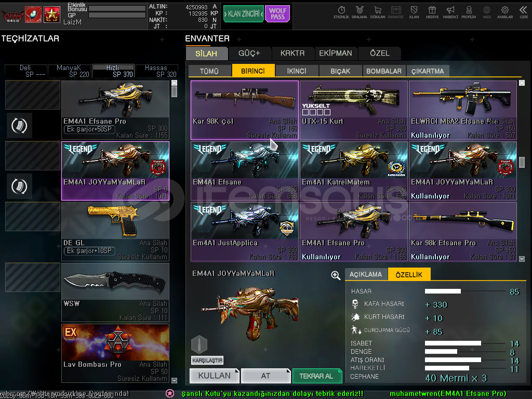Open the DÜKKAN shop cart icon
The height and width of the screenshot is (399, 532).
378,12
